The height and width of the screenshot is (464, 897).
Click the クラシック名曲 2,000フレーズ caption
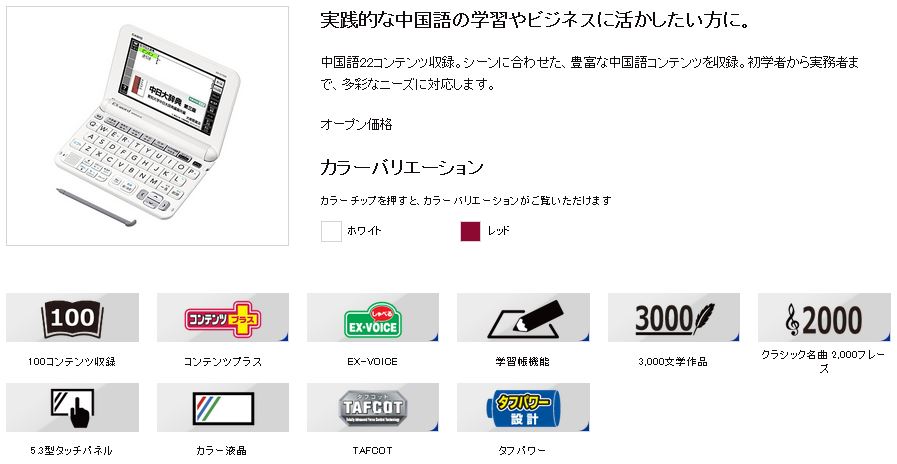823,362
